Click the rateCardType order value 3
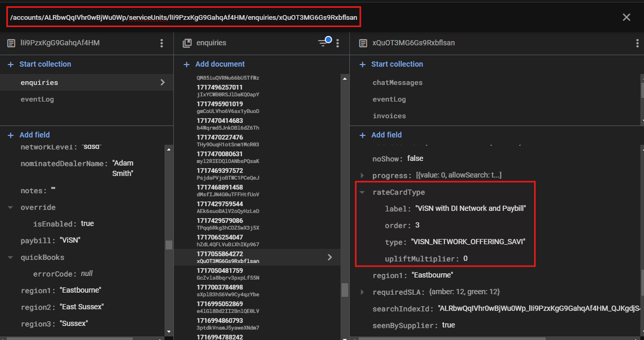Screen dimensions: 644x340 pyautogui.click(x=418, y=225)
